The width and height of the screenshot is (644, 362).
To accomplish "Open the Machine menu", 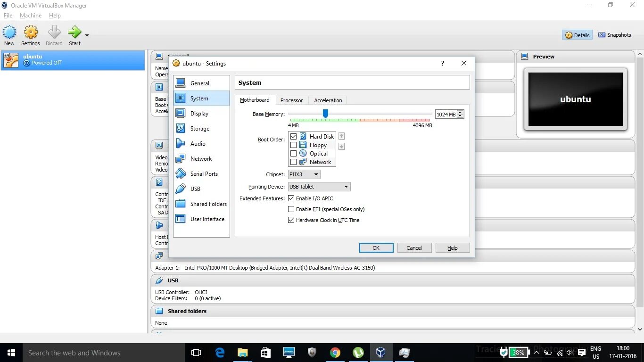I will click(31, 16).
